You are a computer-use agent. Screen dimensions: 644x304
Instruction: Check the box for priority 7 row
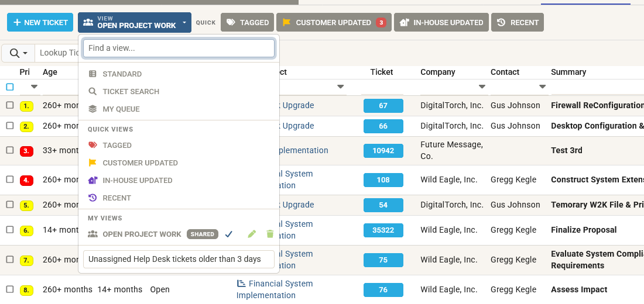10,260
